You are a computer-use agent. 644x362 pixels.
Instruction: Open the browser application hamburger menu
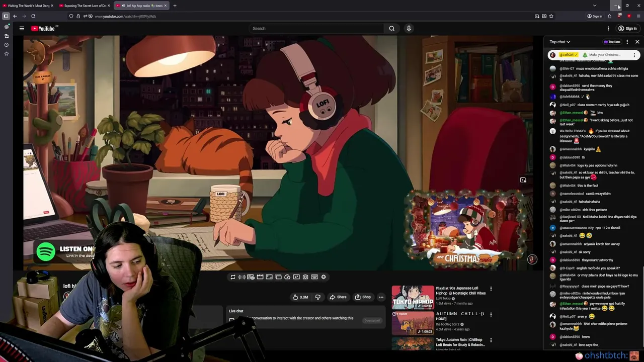click(638, 16)
